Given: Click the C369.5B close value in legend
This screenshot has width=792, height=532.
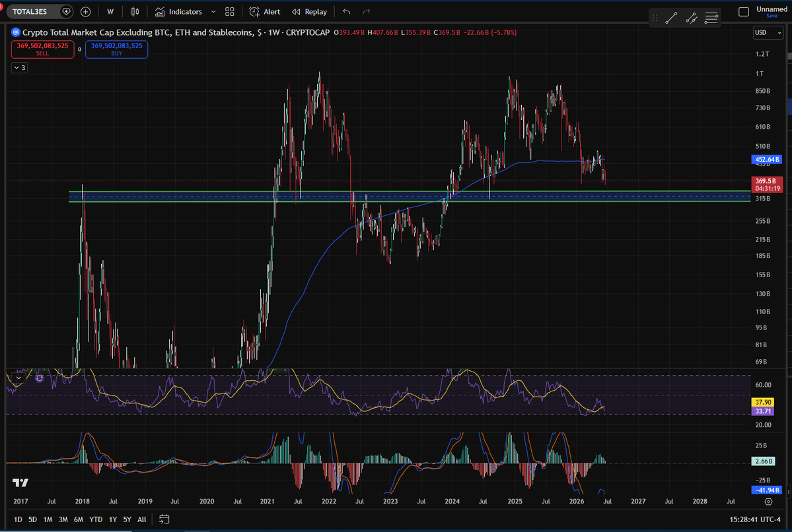Looking at the screenshot, I should point(447,32).
